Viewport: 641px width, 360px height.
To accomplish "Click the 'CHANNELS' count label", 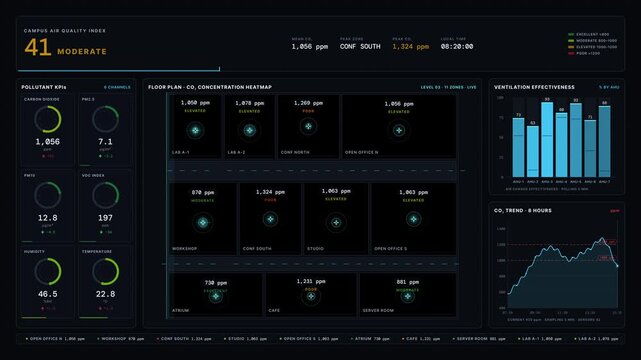I will (x=117, y=87).
